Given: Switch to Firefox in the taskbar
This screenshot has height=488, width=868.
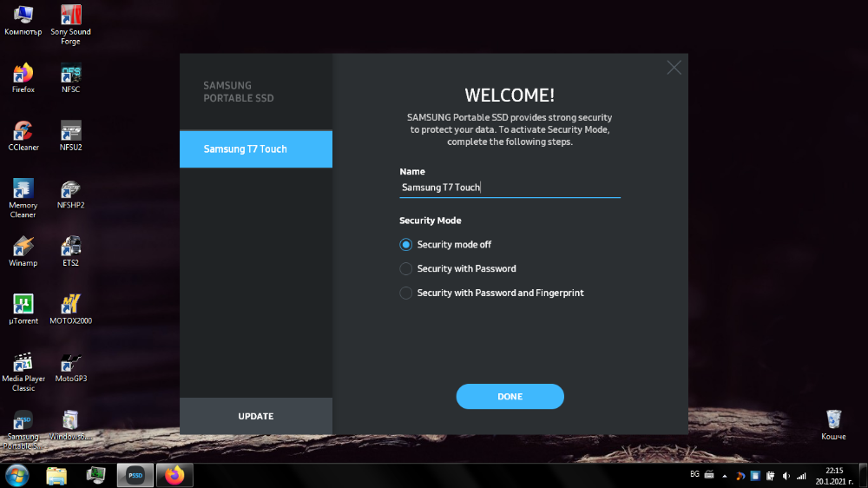Looking at the screenshot, I should 174,475.
